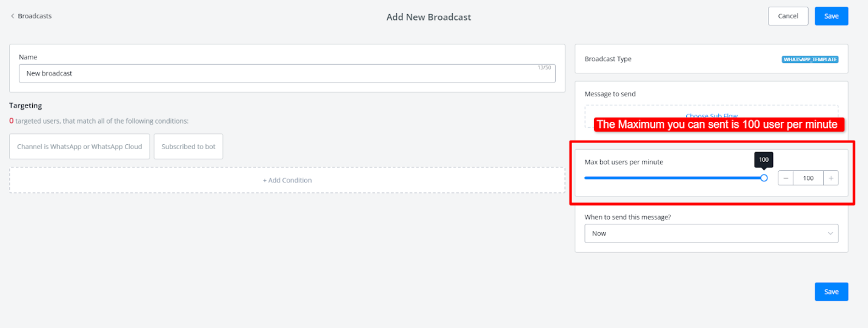Image resolution: width=868 pixels, height=328 pixels.
Task: Select the Subscribed to bot condition
Action: pos(188,147)
